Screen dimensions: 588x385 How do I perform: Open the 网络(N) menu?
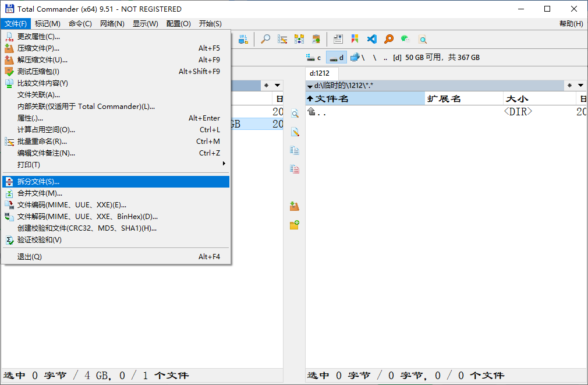112,24
